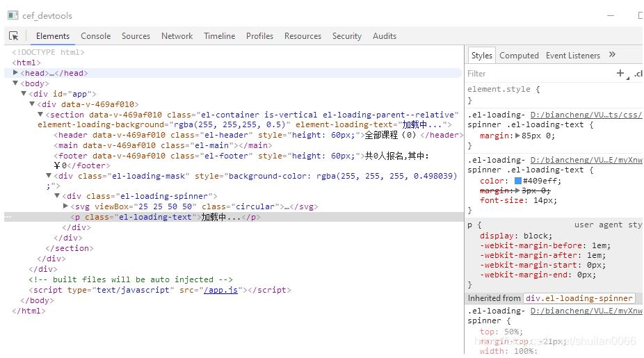Switch to the Computed sidebar tab
This screenshot has height=358, width=644.
point(519,56)
